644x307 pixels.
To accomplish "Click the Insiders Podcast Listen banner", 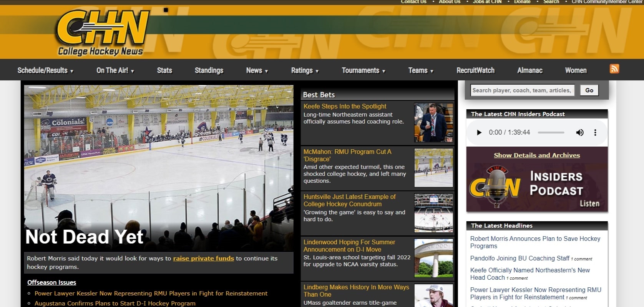I will tap(537, 187).
